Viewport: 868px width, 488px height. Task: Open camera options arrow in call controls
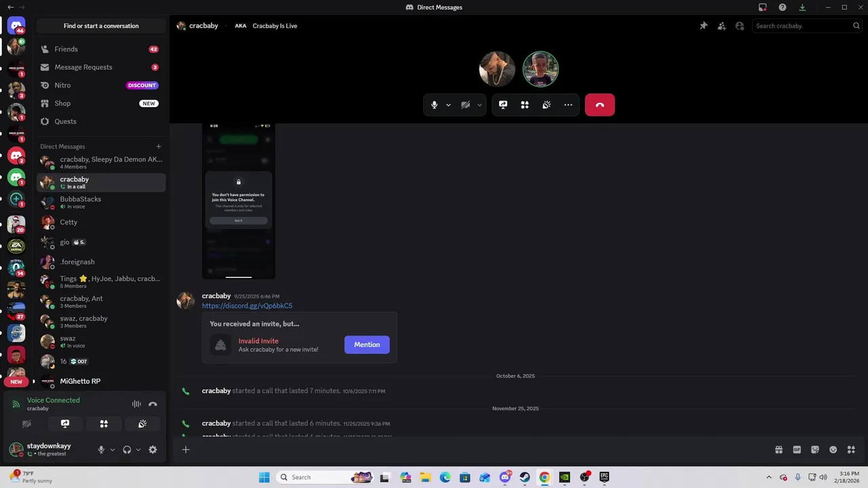[479, 105]
